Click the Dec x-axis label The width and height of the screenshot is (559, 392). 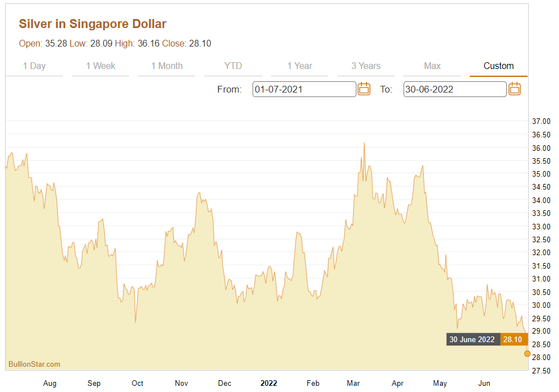coord(224,384)
